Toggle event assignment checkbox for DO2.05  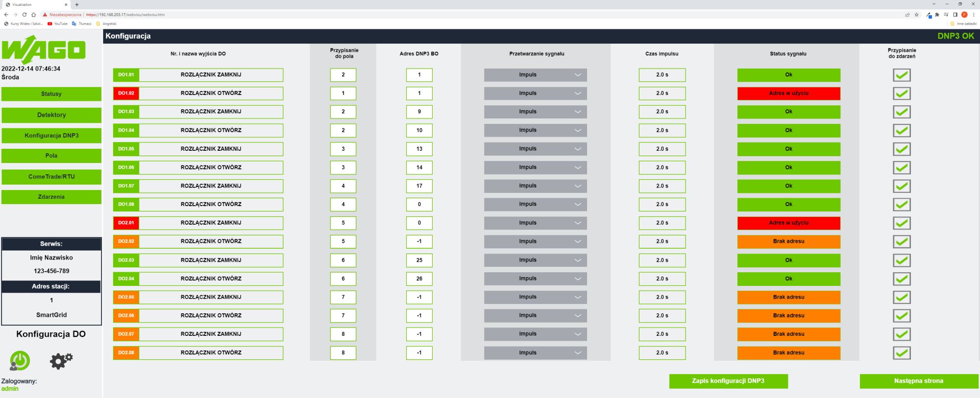902,297
